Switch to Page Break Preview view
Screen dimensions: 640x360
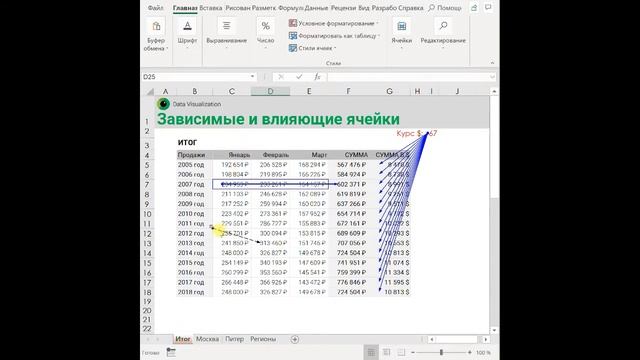[402, 352]
